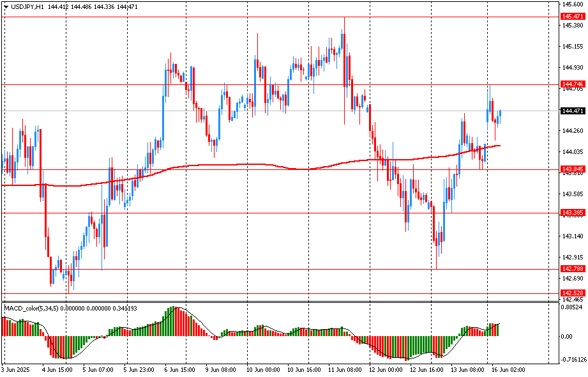Click the current price label 144.471
Screen dimensions: 588x377
(x=570, y=111)
